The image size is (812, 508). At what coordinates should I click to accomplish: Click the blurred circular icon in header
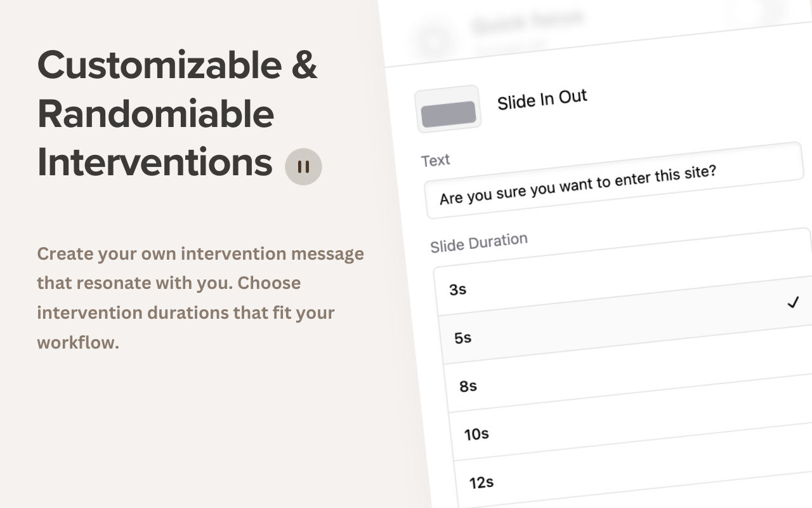click(434, 41)
